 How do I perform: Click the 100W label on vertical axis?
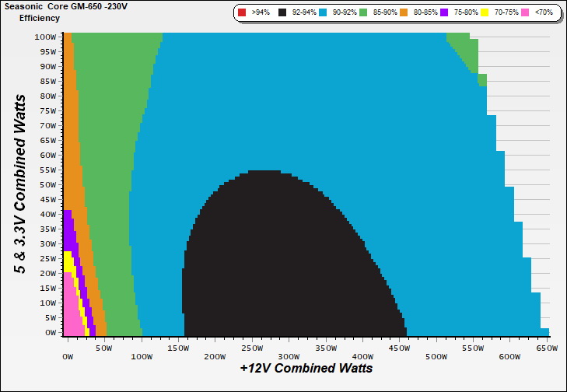(45, 37)
